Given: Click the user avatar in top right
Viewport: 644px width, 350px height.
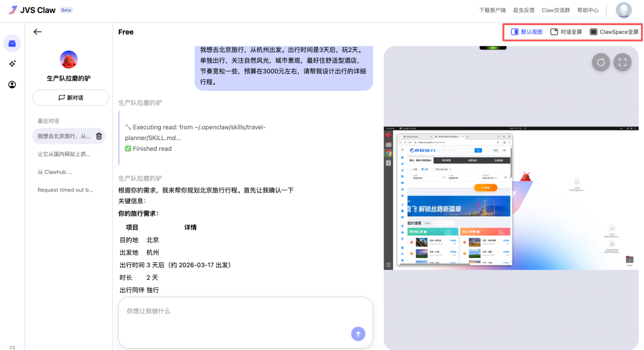Looking at the screenshot, I should [x=624, y=10].
